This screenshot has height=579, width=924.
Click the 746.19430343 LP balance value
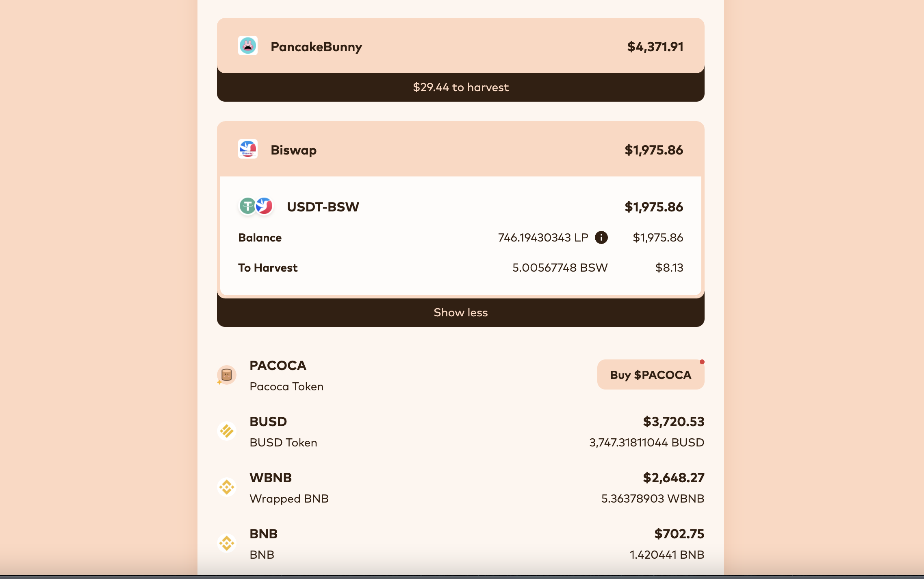pyautogui.click(x=543, y=237)
